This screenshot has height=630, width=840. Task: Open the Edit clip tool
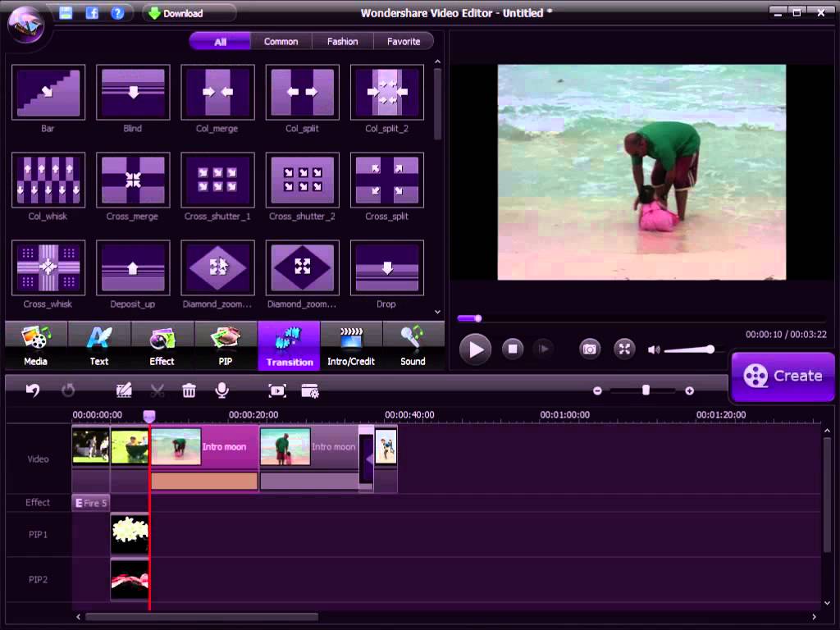point(124,390)
